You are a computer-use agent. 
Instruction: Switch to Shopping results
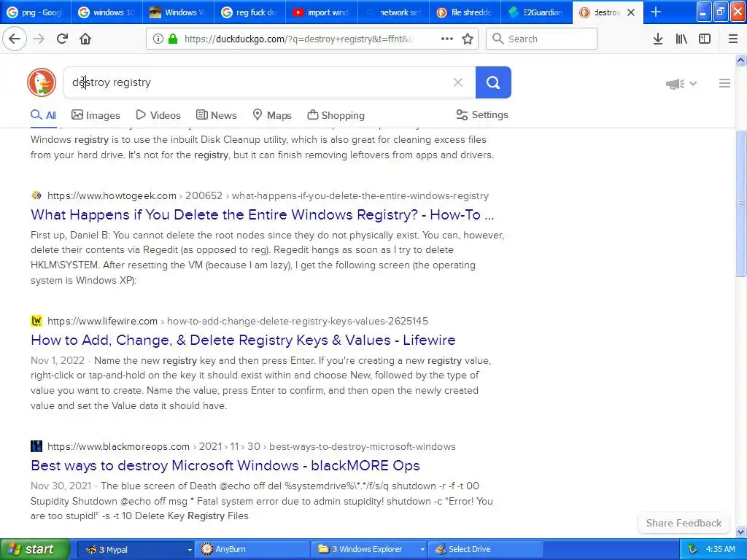click(x=336, y=114)
